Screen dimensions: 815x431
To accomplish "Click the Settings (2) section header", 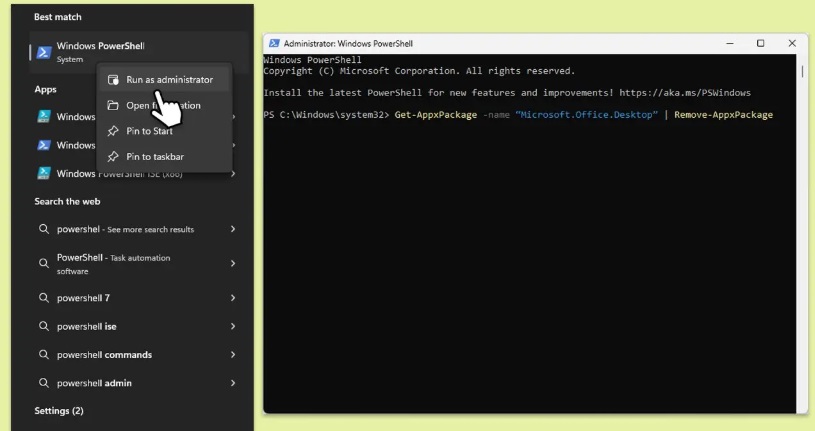I will pos(59,411).
